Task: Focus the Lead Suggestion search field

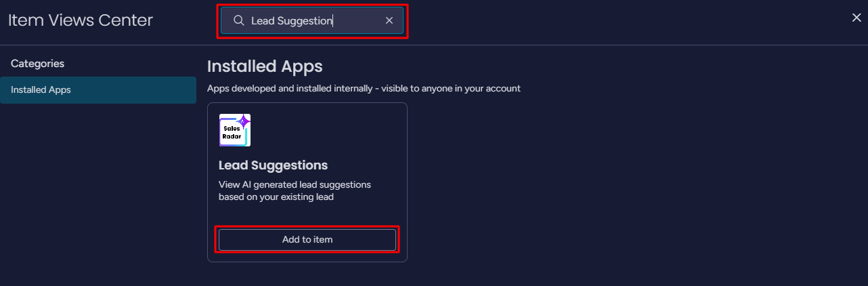Action: (312, 20)
